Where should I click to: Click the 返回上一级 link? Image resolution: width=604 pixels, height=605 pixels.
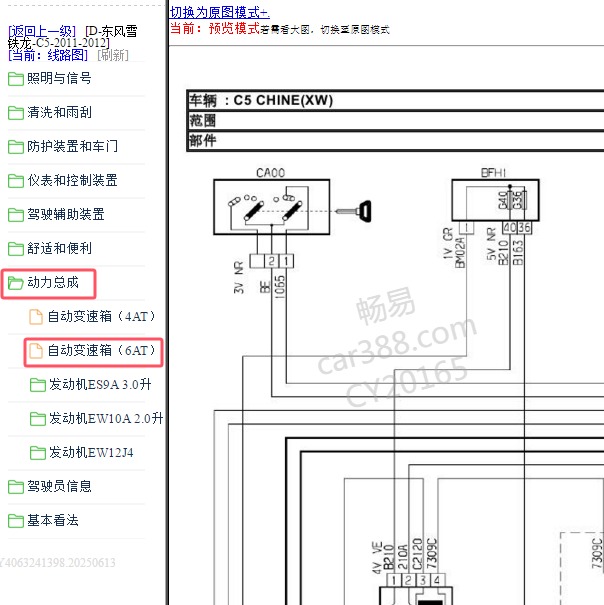(x=42, y=31)
